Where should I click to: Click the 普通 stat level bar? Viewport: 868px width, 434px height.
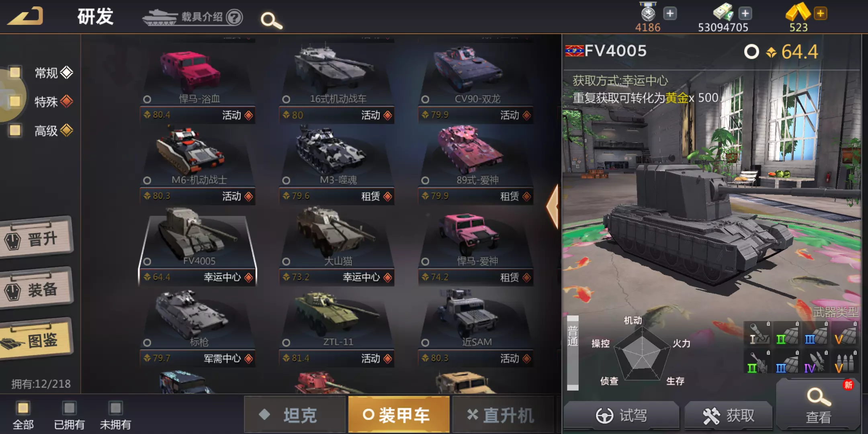(573, 353)
